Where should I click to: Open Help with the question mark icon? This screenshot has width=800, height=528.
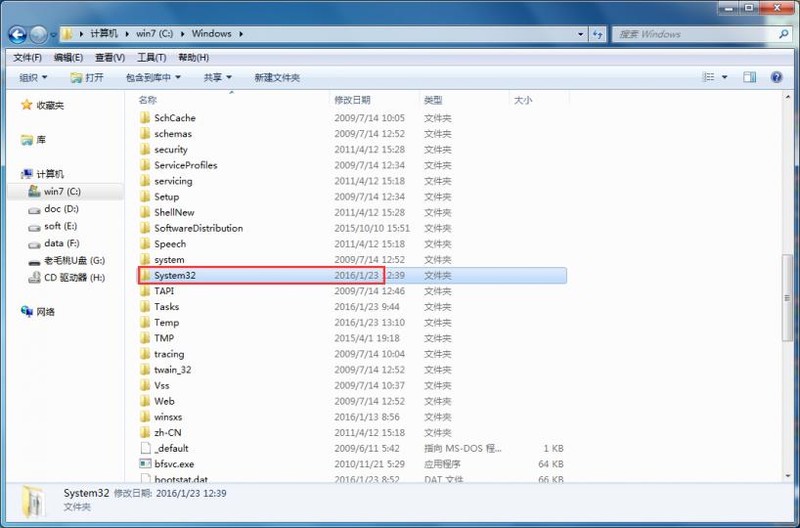click(777, 77)
